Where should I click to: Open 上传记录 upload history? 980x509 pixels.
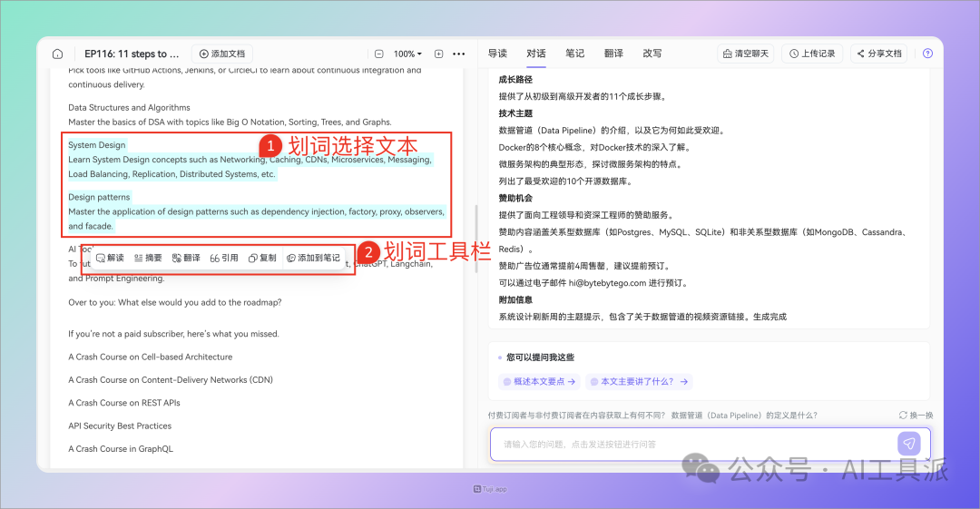click(x=812, y=54)
